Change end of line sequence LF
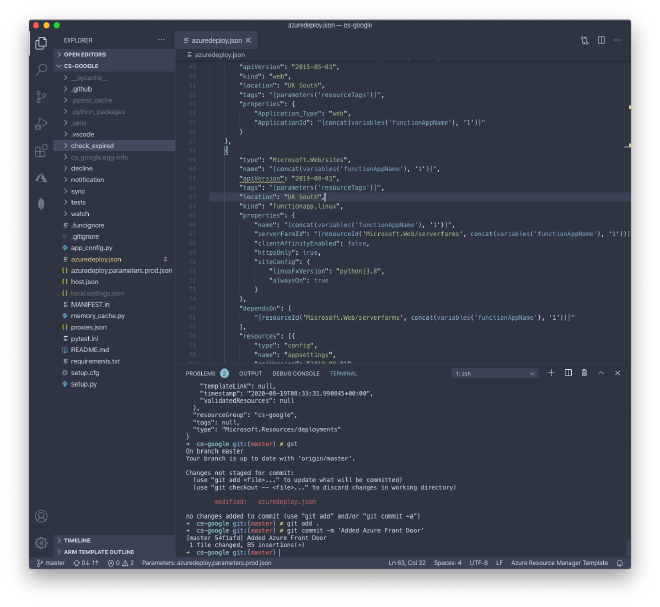The image size is (660, 607). click(x=499, y=563)
